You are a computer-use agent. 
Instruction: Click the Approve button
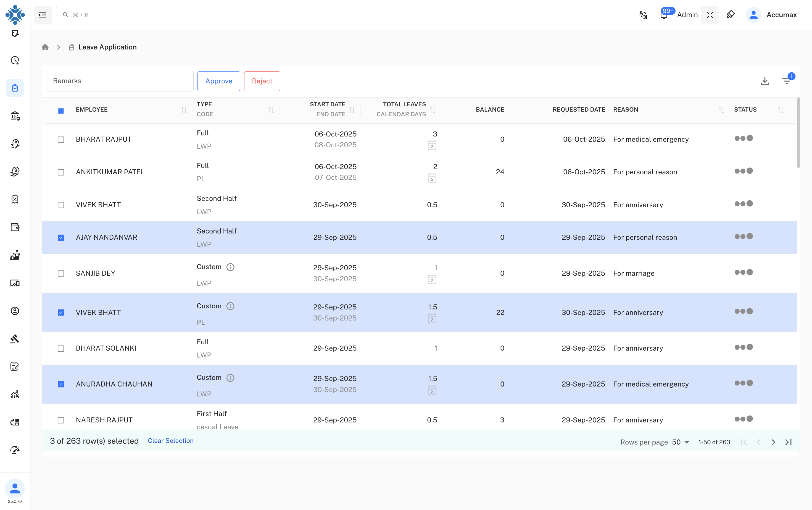click(218, 81)
